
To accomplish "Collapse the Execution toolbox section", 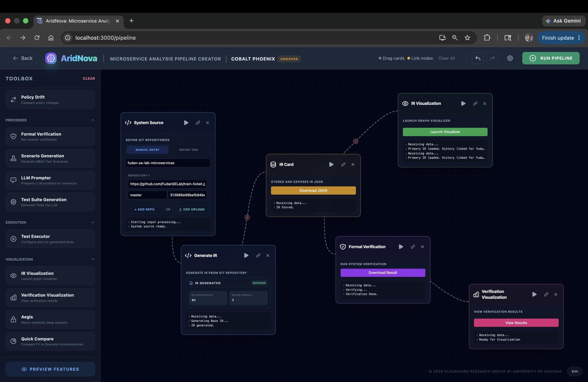I will pyautogui.click(x=93, y=223).
